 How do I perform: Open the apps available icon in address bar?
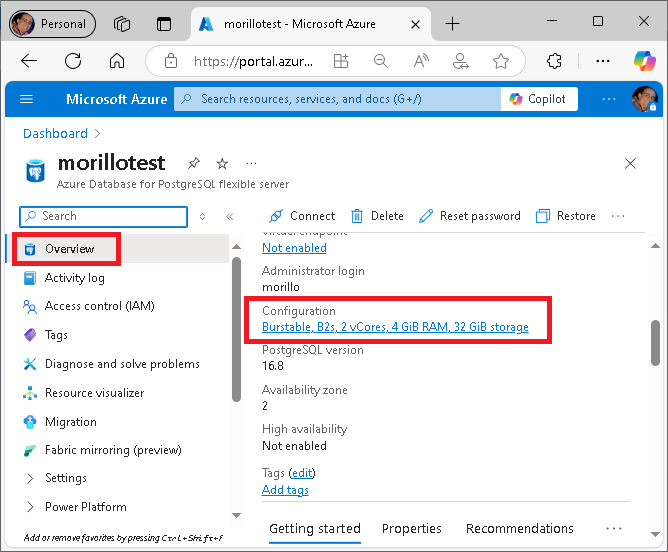(341, 61)
